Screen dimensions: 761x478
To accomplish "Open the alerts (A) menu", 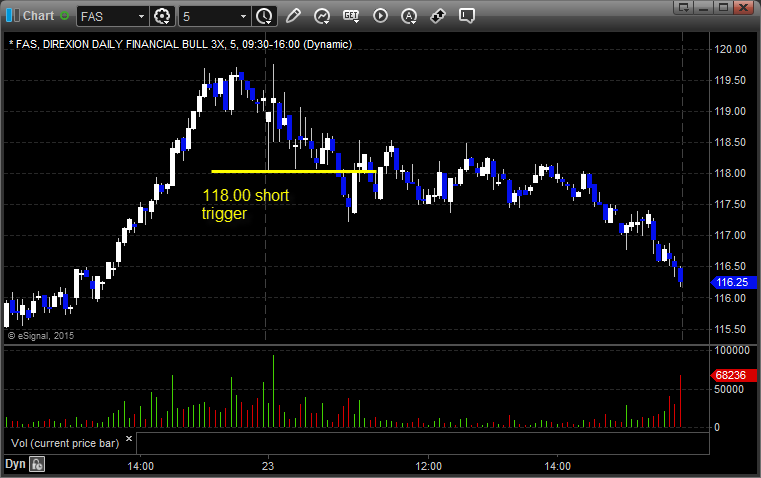I will point(409,16).
